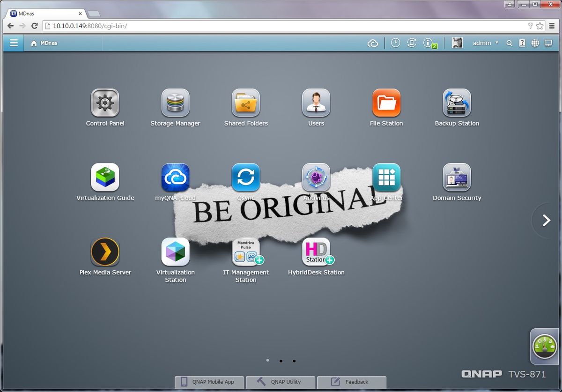Open the Control Panel app
Screen dimensions: 562x392
105,103
